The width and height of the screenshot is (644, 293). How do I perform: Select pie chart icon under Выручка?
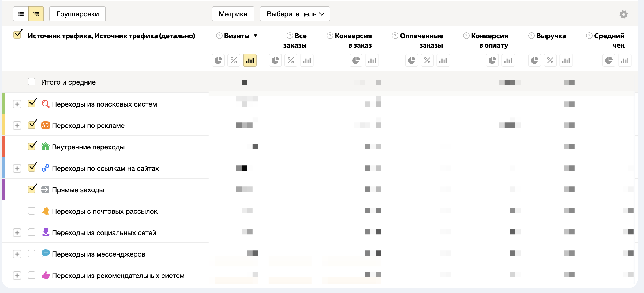(535, 60)
